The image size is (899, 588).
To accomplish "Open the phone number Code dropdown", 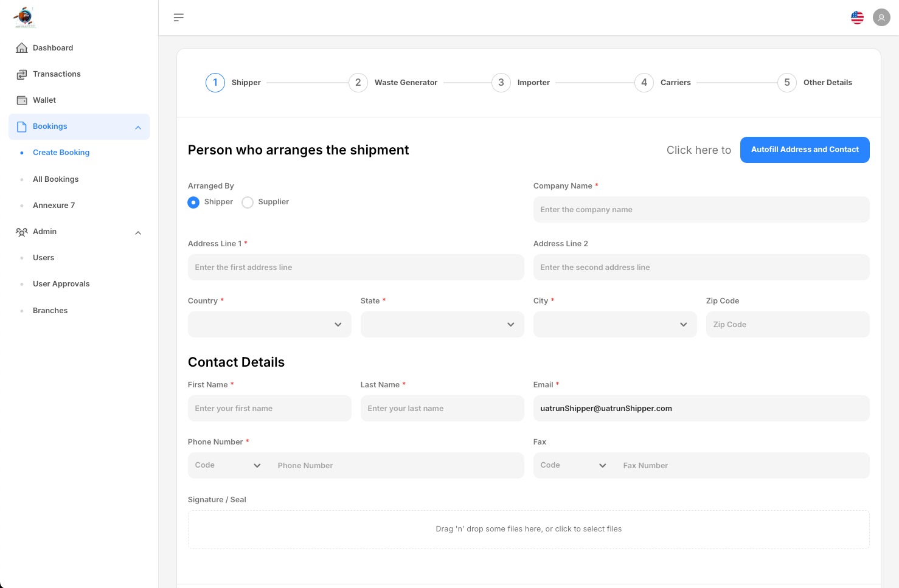I will click(228, 466).
